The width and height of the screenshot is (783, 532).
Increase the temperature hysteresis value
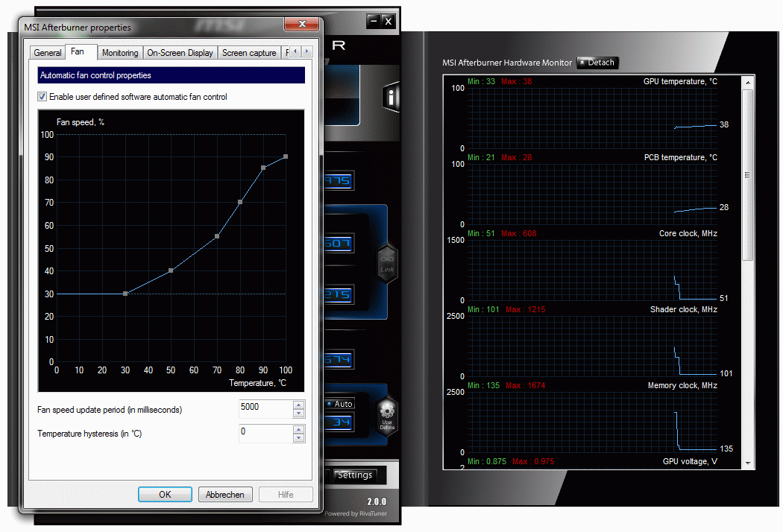pyautogui.click(x=298, y=430)
